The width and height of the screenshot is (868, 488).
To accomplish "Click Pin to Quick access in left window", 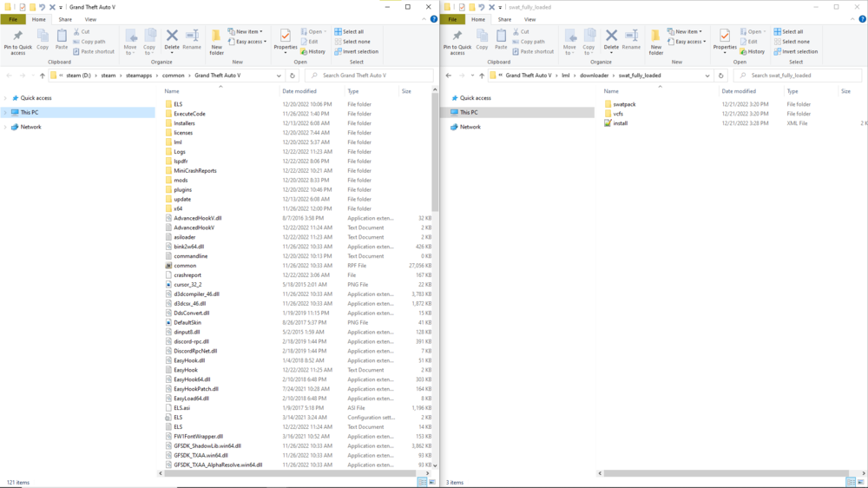I will click(x=17, y=42).
